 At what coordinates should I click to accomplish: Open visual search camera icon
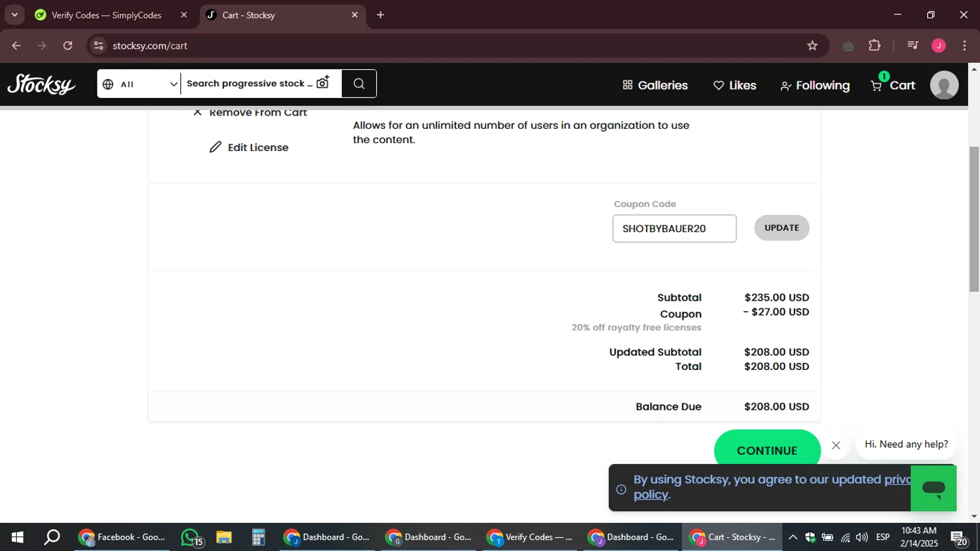coord(323,83)
